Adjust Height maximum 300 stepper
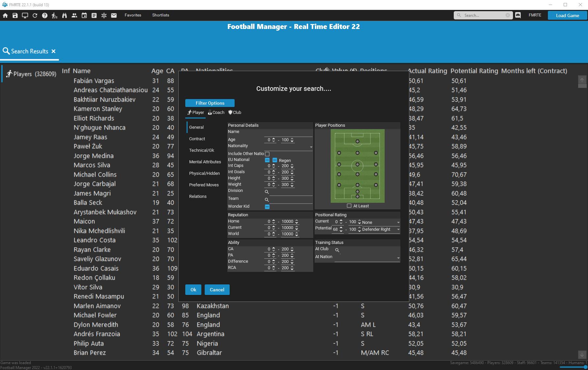 [x=292, y=178]
